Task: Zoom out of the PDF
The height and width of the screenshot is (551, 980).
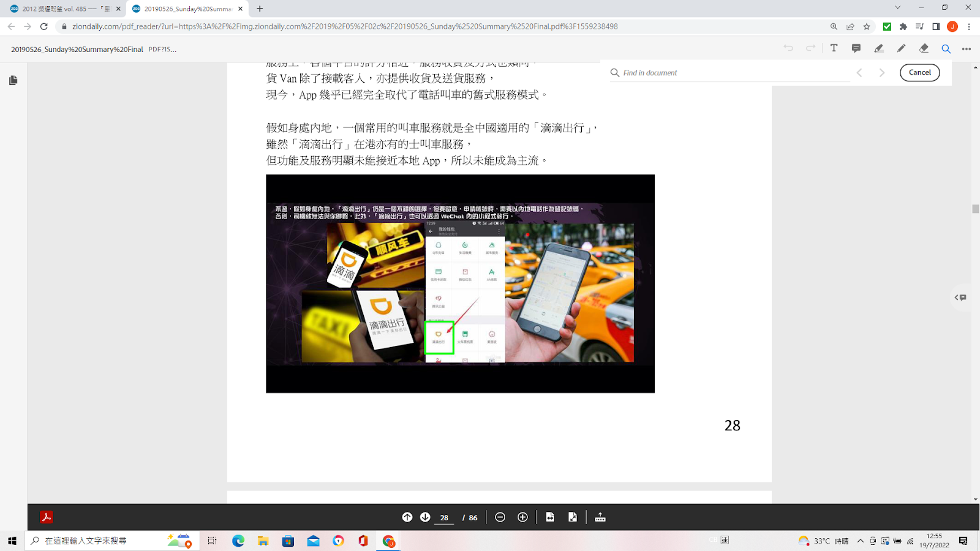Action: pos(500,517)
